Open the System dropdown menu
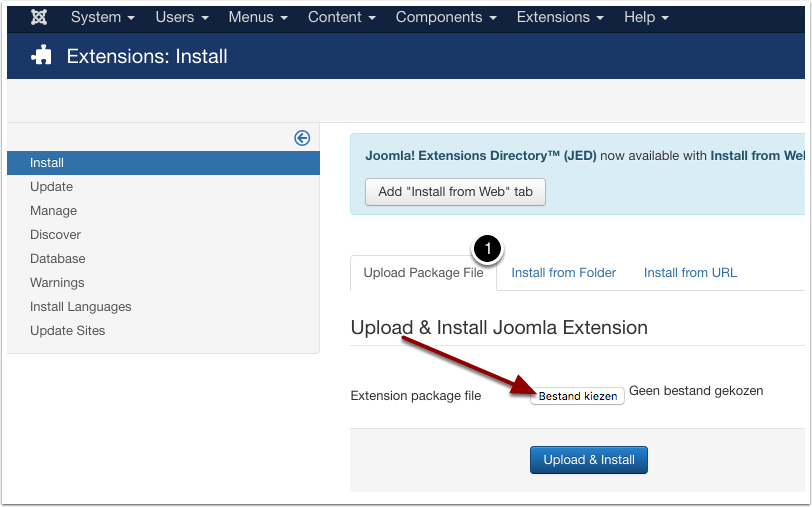The height and width of the screenshot is (507, 812). click(x=103, y=17)
